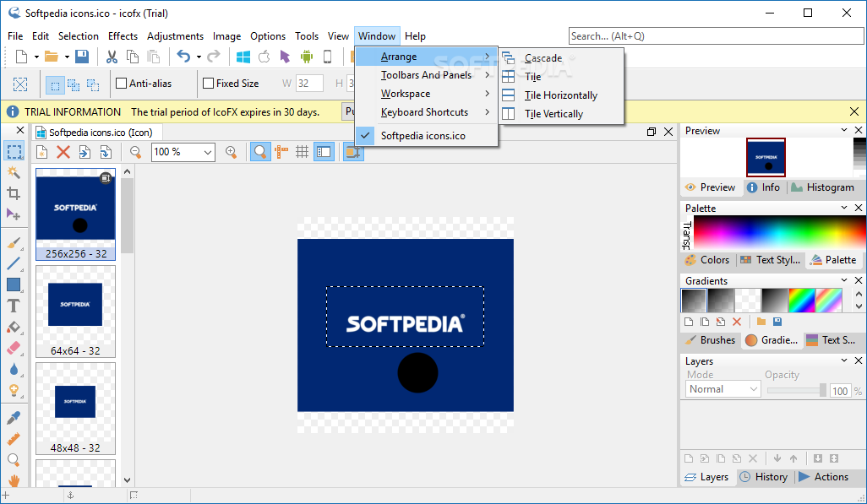This screenshot has width=867, height=504.
Task: Toggle the subtract from selection mode button
Action: (x=93, y=84)
